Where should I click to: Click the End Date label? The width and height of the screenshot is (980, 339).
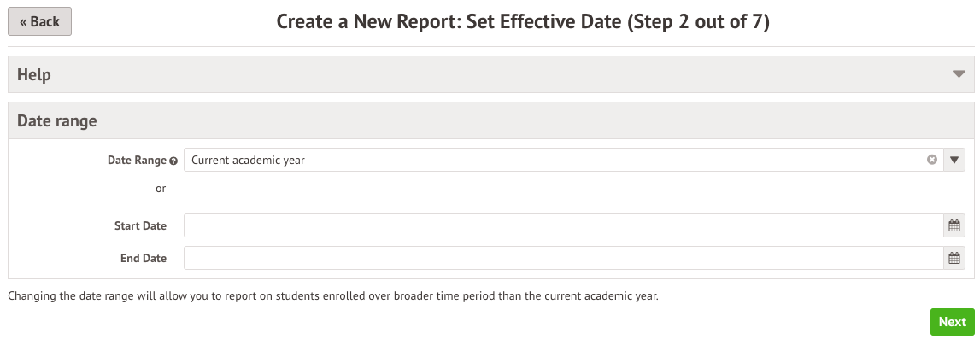144,258
